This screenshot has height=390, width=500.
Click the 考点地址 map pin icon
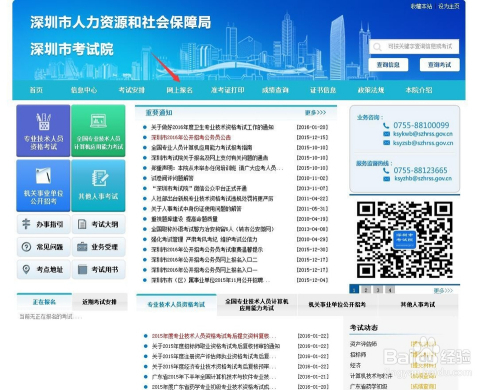click(26, 269)
